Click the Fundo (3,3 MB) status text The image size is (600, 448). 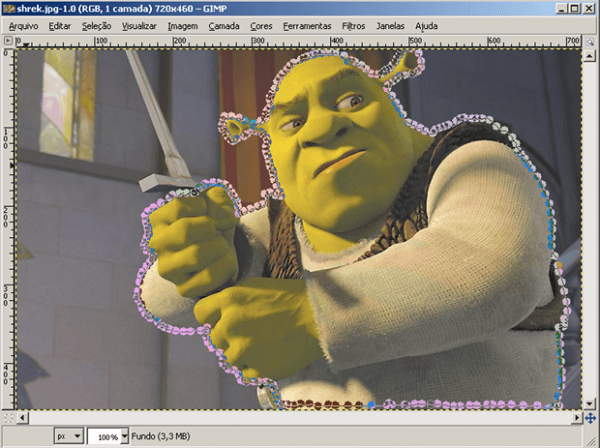click(161, 436)
